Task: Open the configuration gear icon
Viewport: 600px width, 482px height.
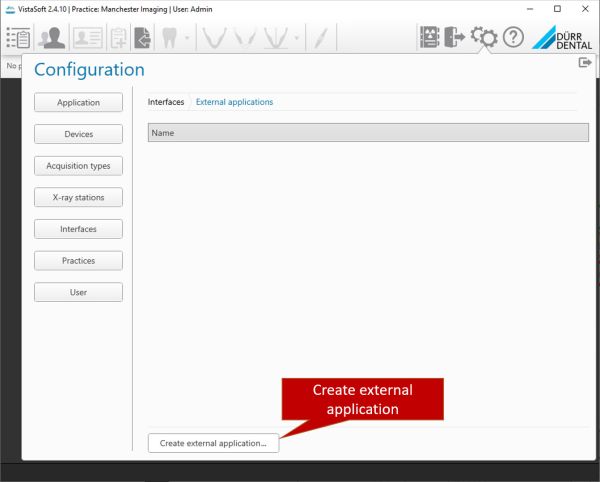Action: coord(484,38)
